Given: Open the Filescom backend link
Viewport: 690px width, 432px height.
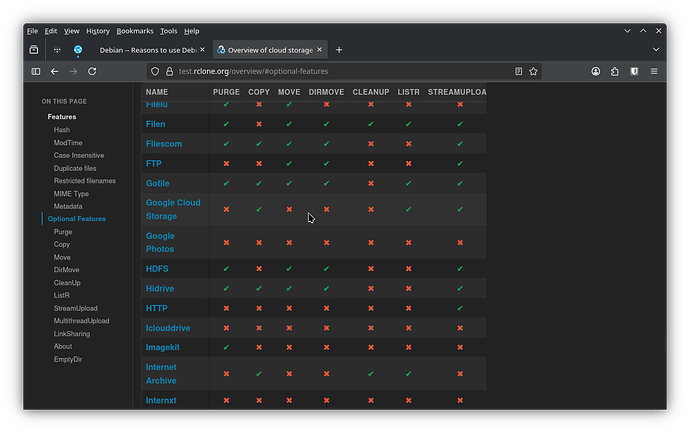Looking at the screenshot, I should pos(164,144).
